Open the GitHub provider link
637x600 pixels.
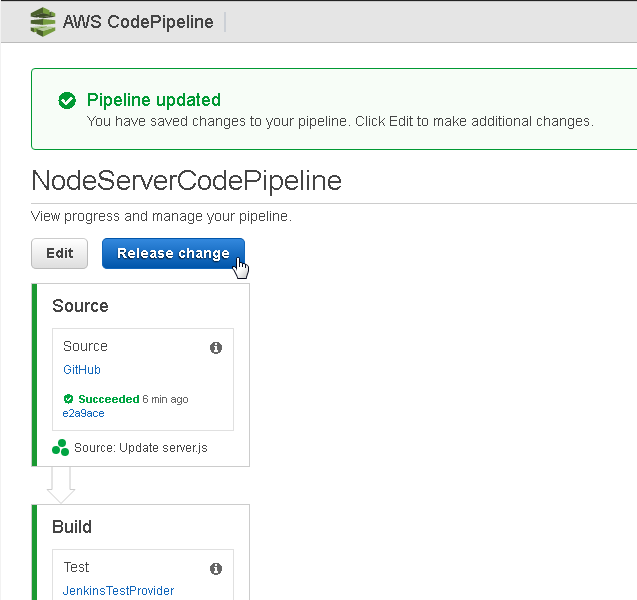click(x=82, y=370)
